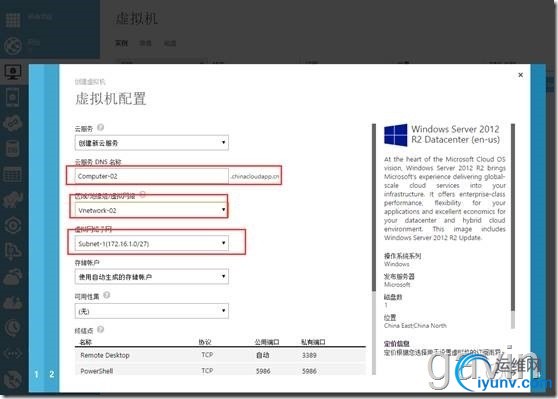Open the clock scheduler icon in sidebar
Screen dimensions: 558x399
coord(13,327)
